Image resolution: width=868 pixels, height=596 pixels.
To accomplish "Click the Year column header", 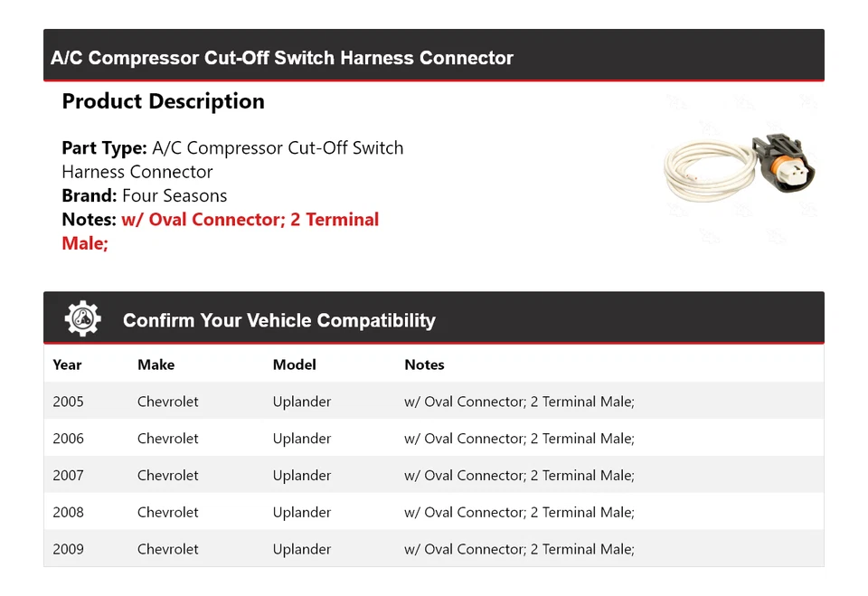I will [67, 364].
